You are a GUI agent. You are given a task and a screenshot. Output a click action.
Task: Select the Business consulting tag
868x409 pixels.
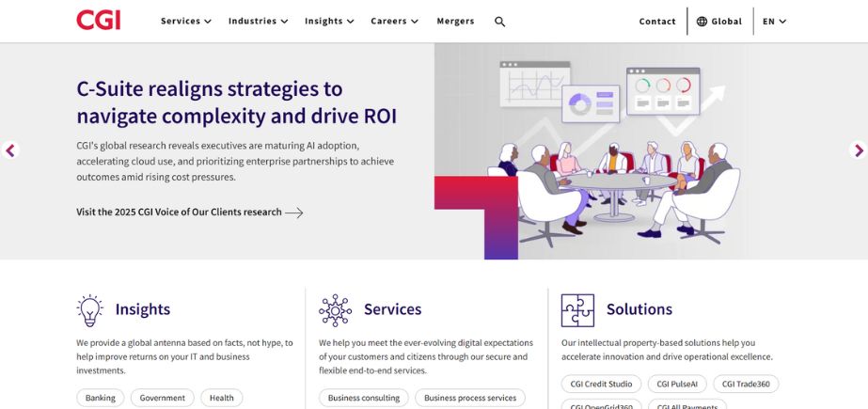(x=364, y=398)
